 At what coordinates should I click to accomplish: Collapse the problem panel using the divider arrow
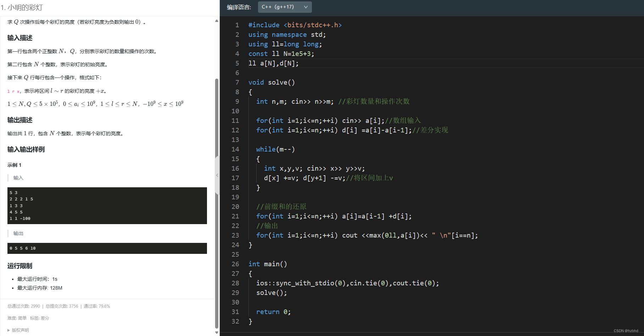[x=217, y=175]
